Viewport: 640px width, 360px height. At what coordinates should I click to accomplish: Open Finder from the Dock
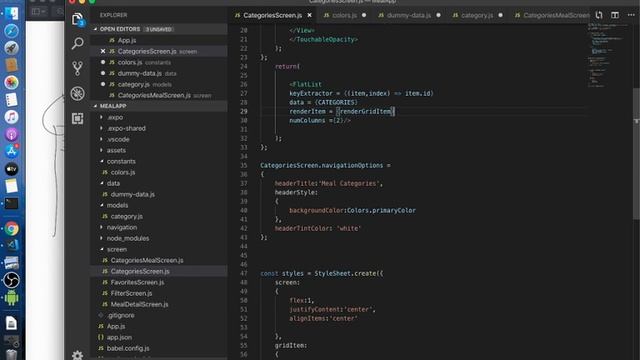point(11,13)
